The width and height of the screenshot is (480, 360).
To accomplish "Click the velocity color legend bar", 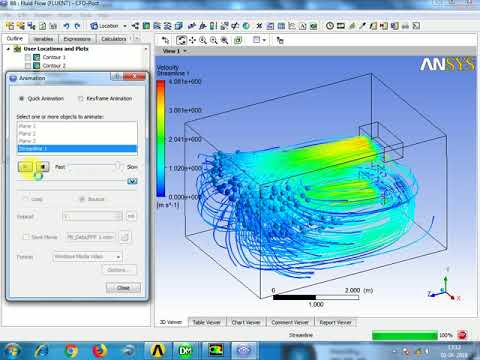I will 161,138.
